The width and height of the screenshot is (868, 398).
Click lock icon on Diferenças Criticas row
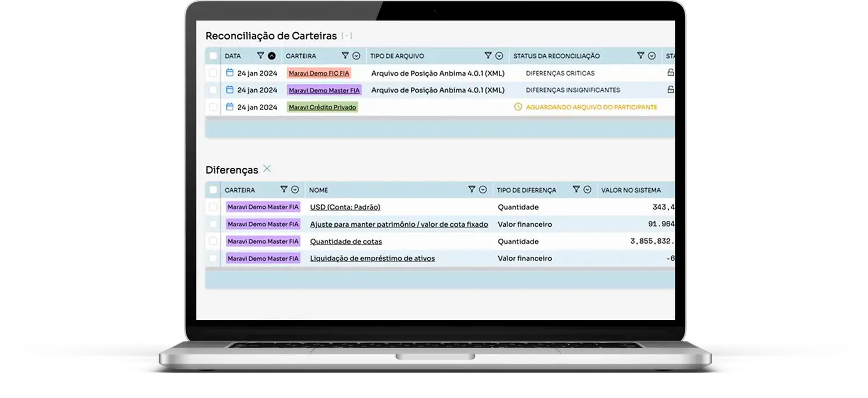coord(671,73)
